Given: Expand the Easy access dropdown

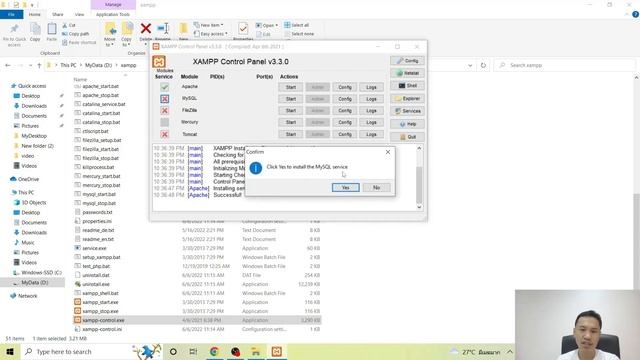Looking at the screenshot, I should click(211, 34).
